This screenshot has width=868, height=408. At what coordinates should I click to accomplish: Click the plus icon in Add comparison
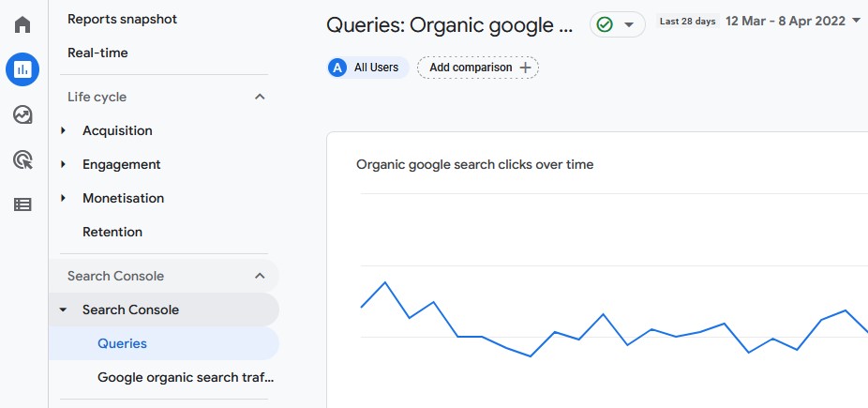coord(525,68)
